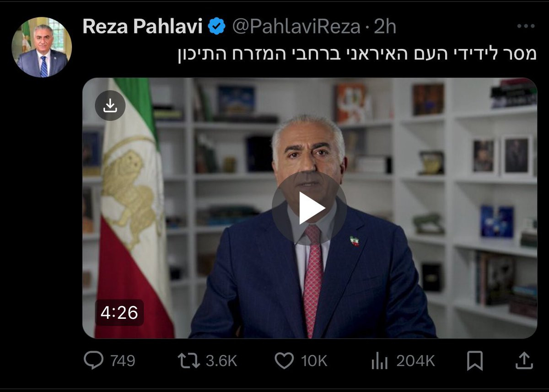The height and width of the screenshot is (392, 549).
Task: Click the 4:26 video duration label
Action: click(x=119, y=313)
